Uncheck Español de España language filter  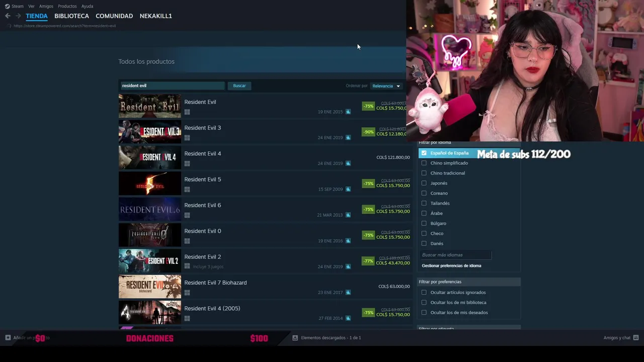424,153
